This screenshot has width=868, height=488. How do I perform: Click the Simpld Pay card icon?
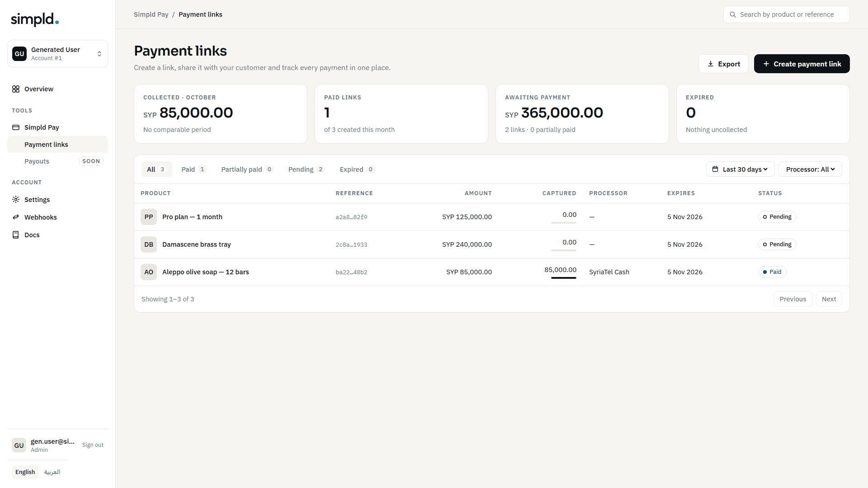[16, 127]
